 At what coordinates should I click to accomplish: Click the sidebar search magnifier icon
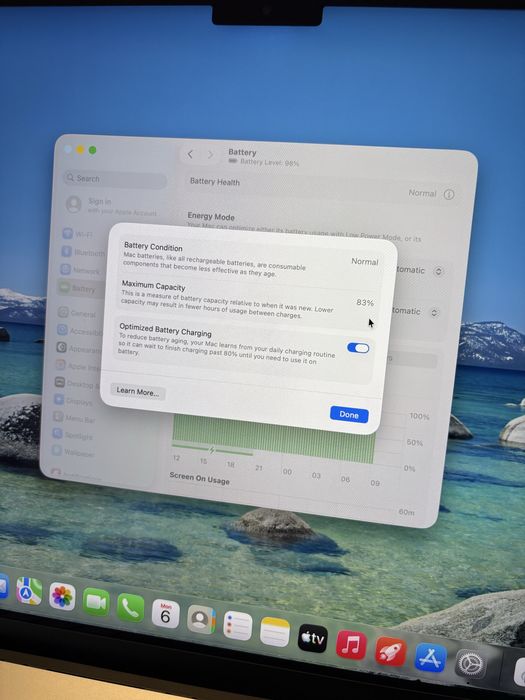[70, 178]
